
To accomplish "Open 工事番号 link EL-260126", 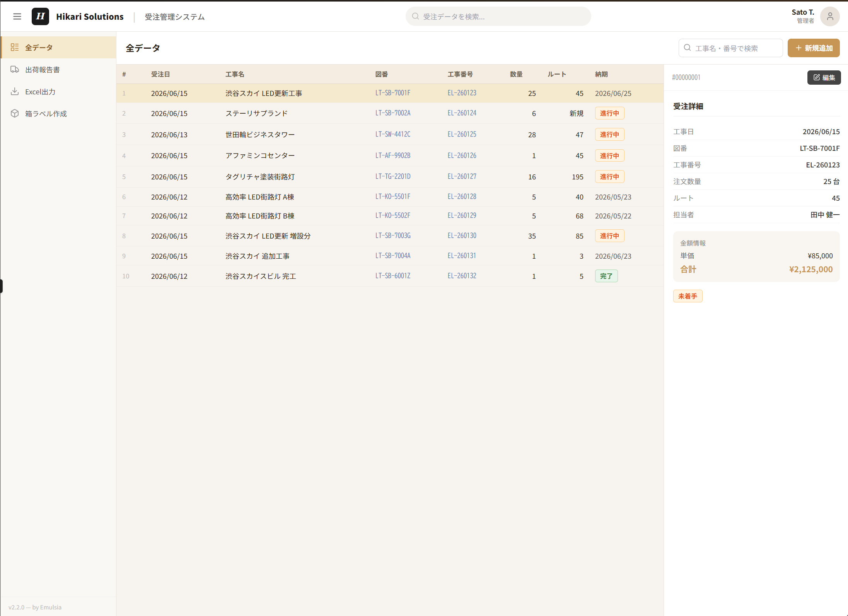I will 462,156.
